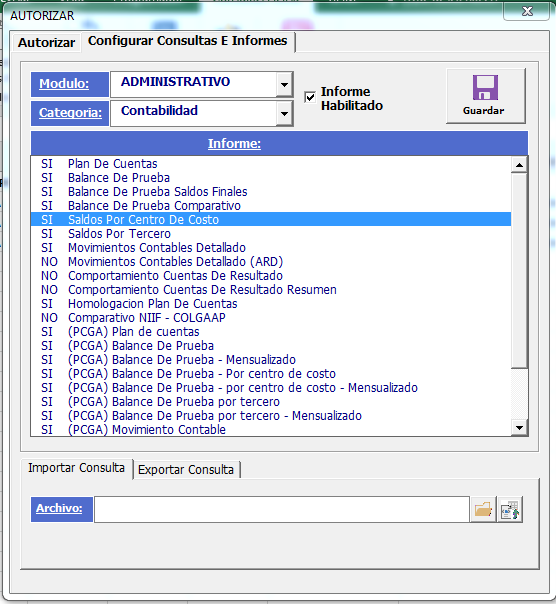The image size is (556, 604).
Task: Click inside the Archivo file path field
Action: tap(282, 509)
